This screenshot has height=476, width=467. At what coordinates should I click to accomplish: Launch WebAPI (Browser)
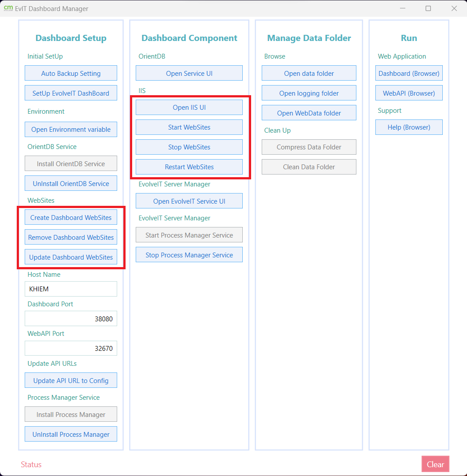coord(409,93)
